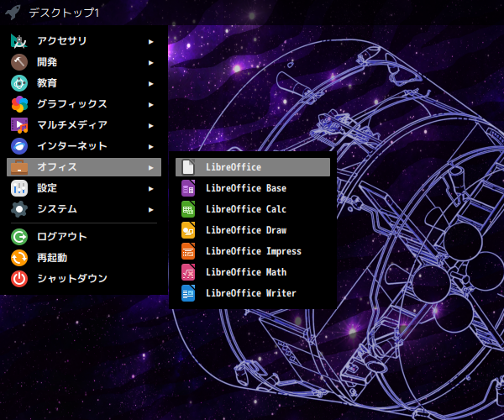Viewport: 504px width, 420px height.
Task: Launch LibreOffice Base from submenu
Action: [253, 188]
